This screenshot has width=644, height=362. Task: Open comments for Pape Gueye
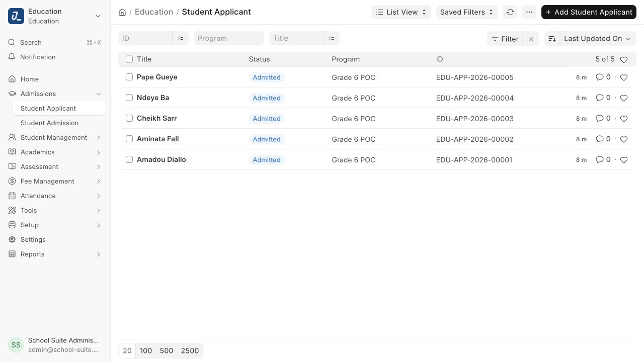tap(603, 77)
